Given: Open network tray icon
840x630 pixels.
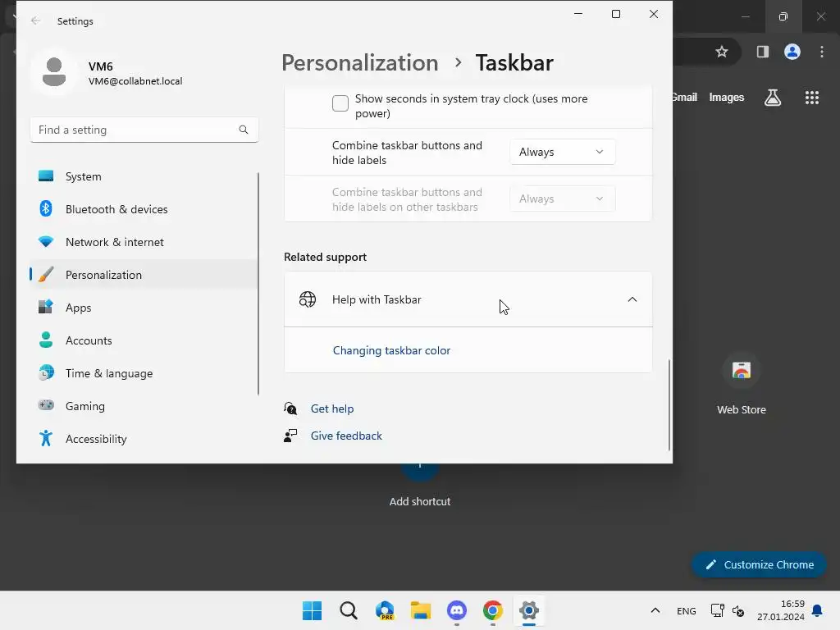Looking at the screenshot, I should coord(717,610).
